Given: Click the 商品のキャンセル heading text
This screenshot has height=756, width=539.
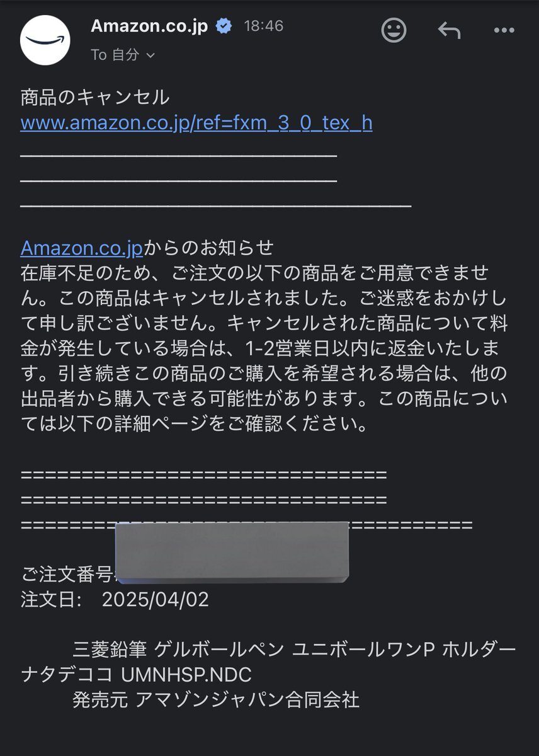Looking at the screenshot, I should coord(94,97).
